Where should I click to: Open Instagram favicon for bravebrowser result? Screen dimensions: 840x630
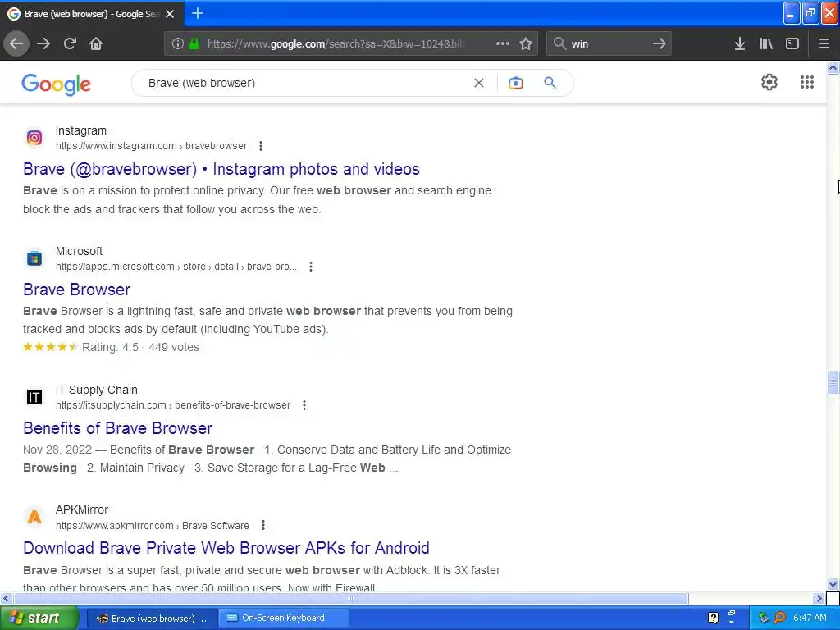pyautogui.click(x=34, y=138)
